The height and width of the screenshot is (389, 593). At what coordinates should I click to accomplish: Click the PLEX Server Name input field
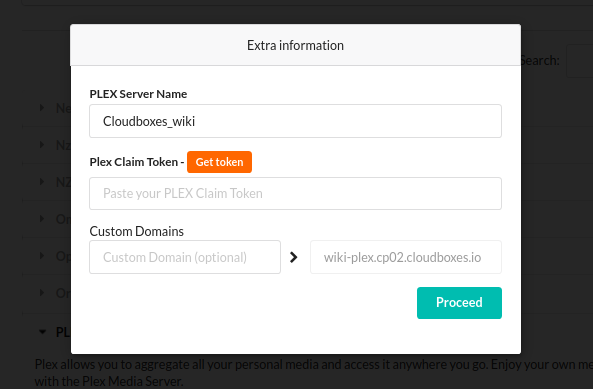[295, 121]
